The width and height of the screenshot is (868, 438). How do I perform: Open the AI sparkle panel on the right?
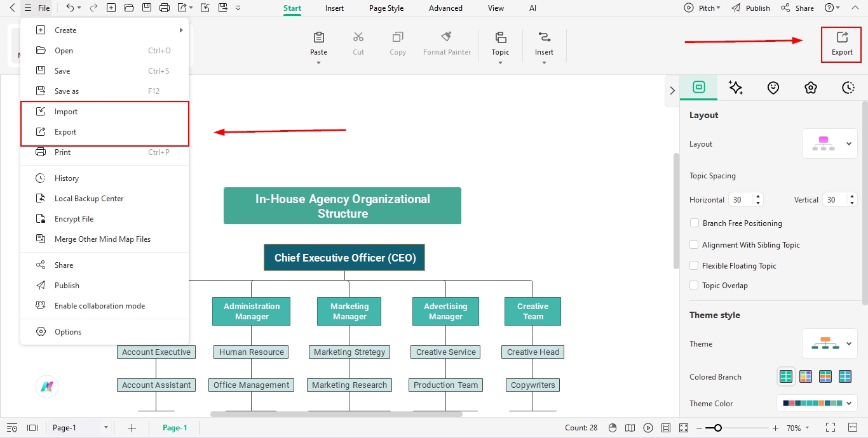pos(736,88)
